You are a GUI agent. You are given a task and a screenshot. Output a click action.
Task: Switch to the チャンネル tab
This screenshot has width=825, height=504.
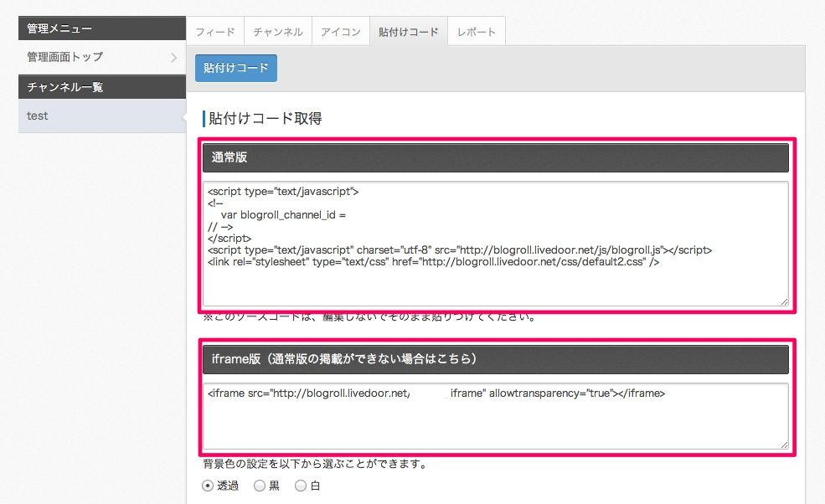pyautogui.click(x=278, y=32)
